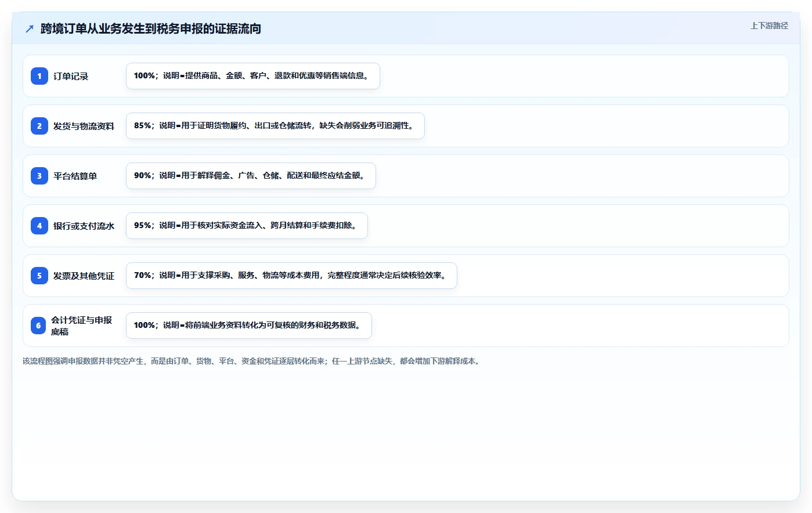
Task: Click the 100% description box for 订单记录
Action: (253, 76)
